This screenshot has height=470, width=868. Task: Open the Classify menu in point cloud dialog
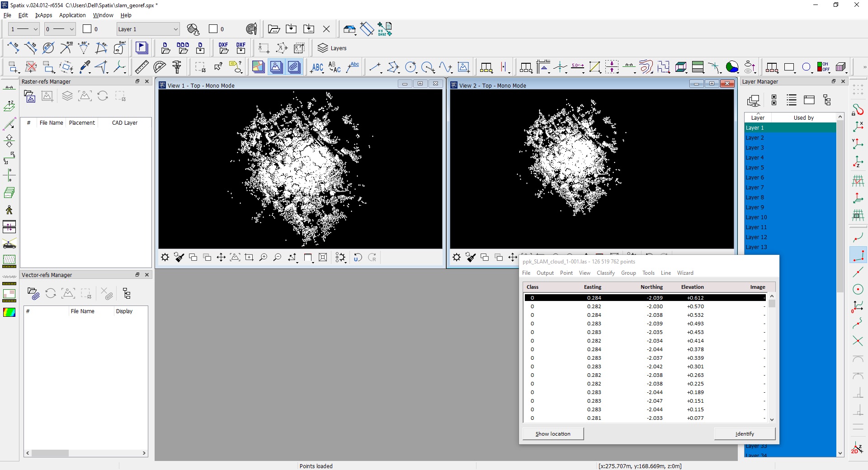[x=605, y=273]
